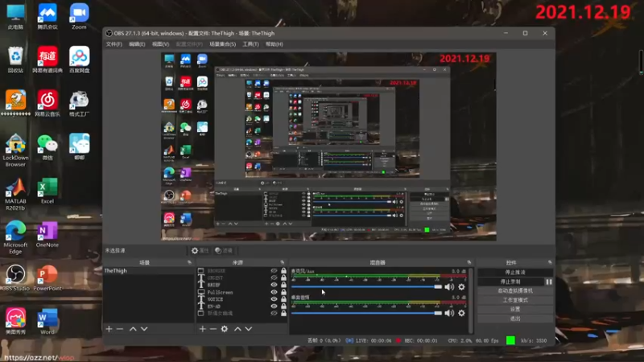
Task: Pause recording with the pause icon
Action: tap(549, 282)
